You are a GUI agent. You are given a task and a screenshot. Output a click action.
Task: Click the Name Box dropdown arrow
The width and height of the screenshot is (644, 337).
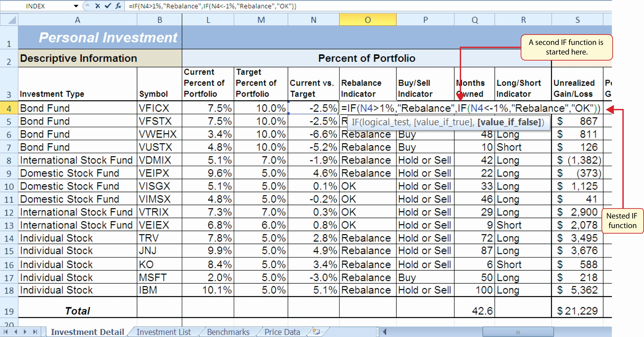click(x=75, y=6)
